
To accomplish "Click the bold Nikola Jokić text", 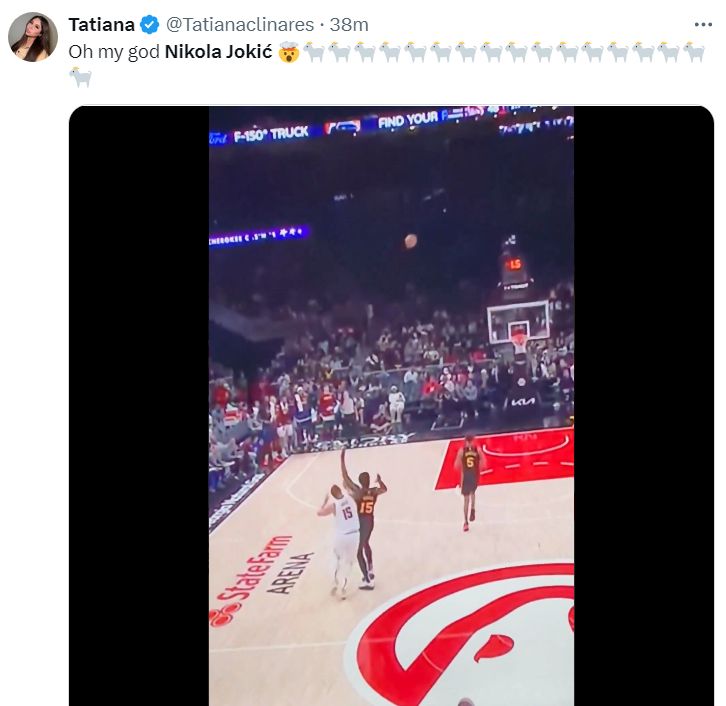I will (x=218, y=51).
